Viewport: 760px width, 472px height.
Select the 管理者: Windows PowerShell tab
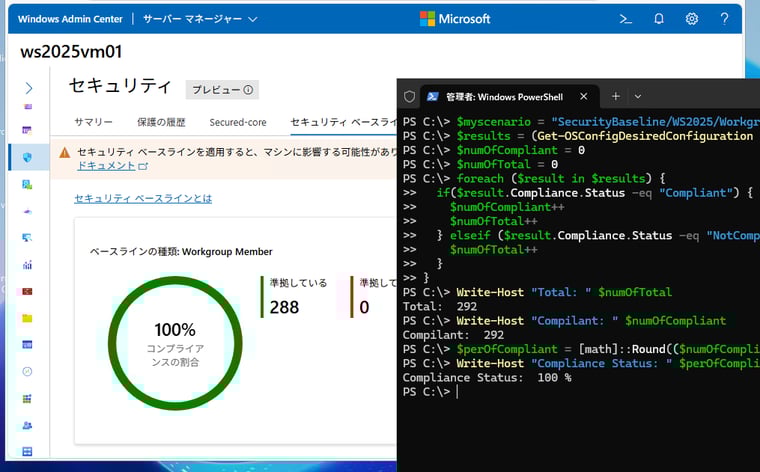(504, 96)
